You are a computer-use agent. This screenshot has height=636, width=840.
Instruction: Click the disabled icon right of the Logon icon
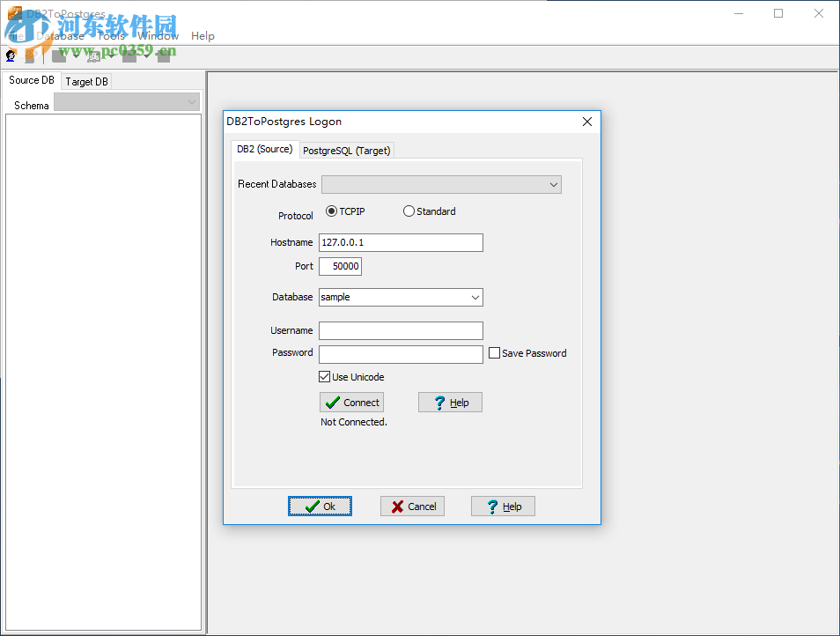coord(30,55)
